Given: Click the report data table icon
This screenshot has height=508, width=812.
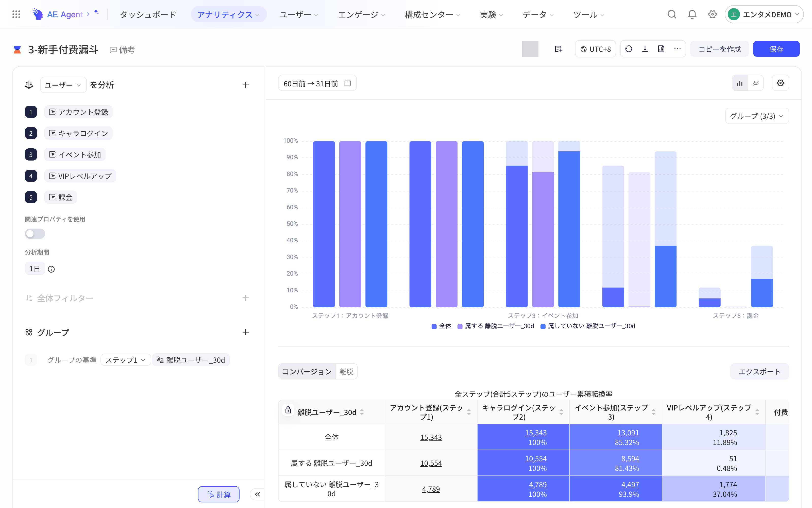Looking at the screenshot, I should [x=661, y=49].
